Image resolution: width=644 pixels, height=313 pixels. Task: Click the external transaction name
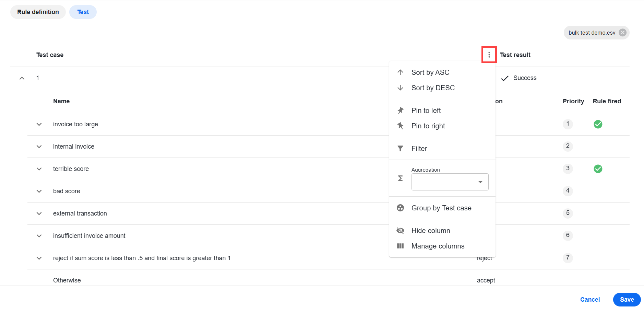(80, 213)
